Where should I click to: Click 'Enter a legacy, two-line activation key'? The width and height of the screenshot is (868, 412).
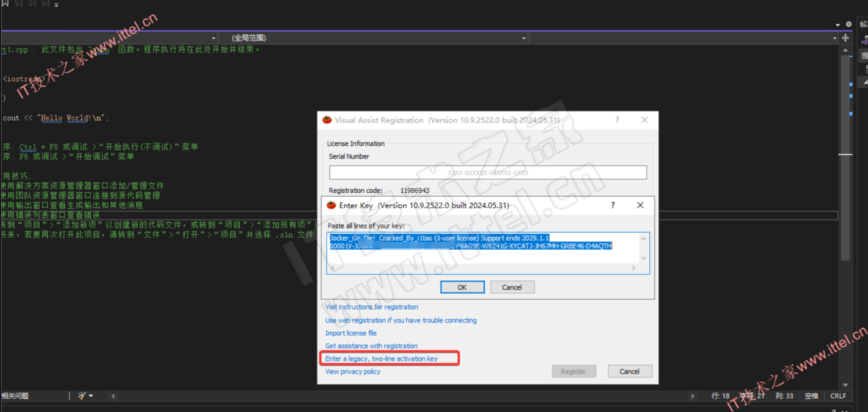(x=382, y=358)
